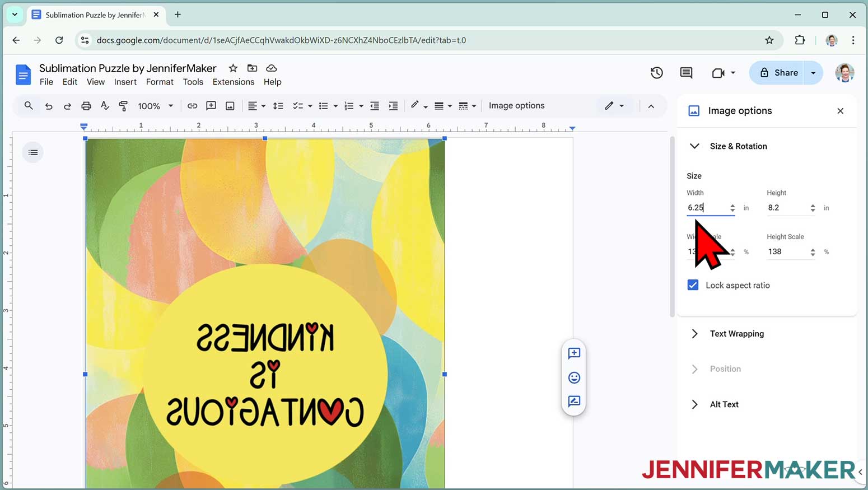Activate the paint format tool
This screenshot has width=868, height=490.
click(123, 106)
